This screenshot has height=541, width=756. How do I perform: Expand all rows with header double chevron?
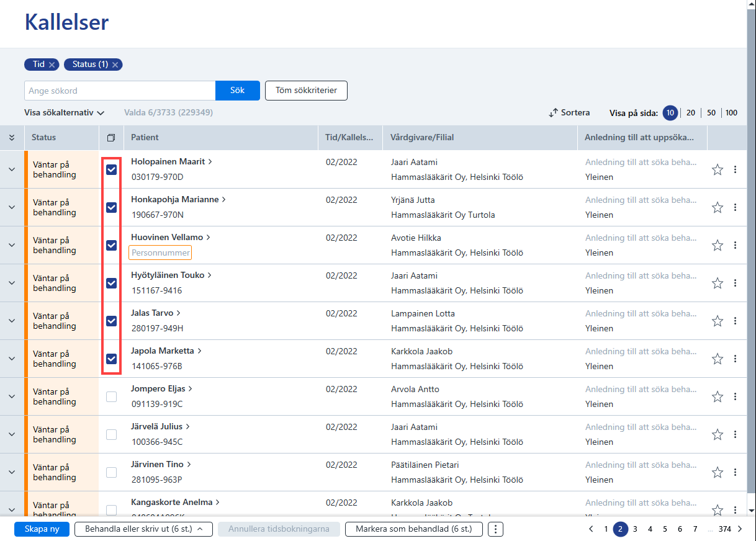pyautogui.click(x=12, y=138)
